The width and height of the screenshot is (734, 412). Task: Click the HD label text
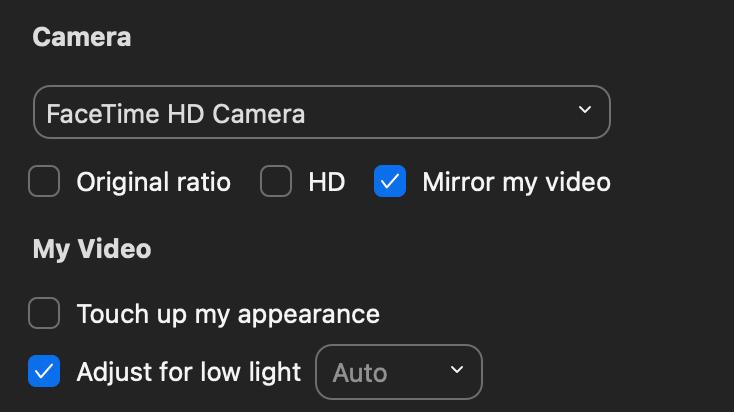[x=326, y=182]
